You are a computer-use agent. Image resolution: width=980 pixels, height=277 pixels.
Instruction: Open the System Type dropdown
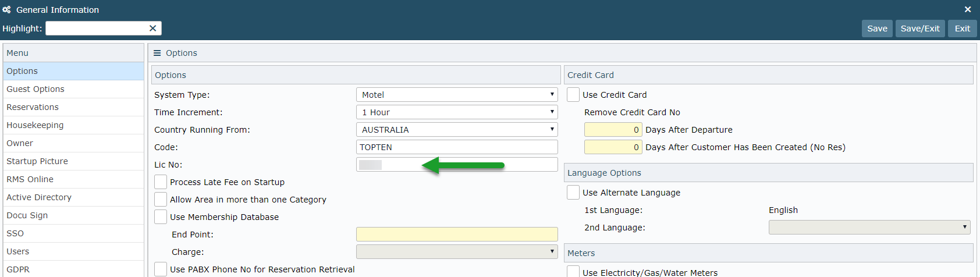pos(456,95)
